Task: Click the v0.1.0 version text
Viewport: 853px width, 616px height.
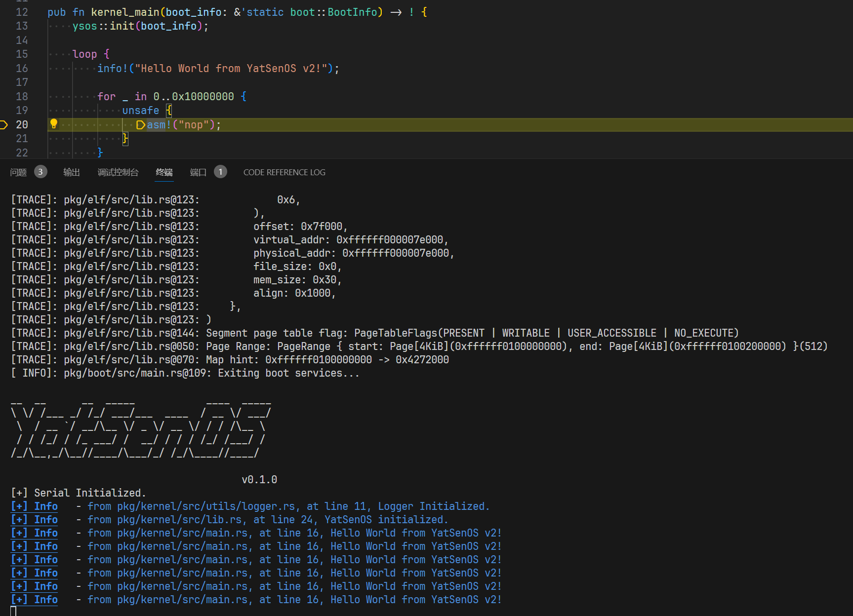Action: 259,480
